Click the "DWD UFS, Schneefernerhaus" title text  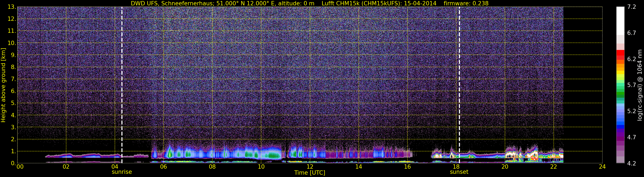[x=171, y=3]
